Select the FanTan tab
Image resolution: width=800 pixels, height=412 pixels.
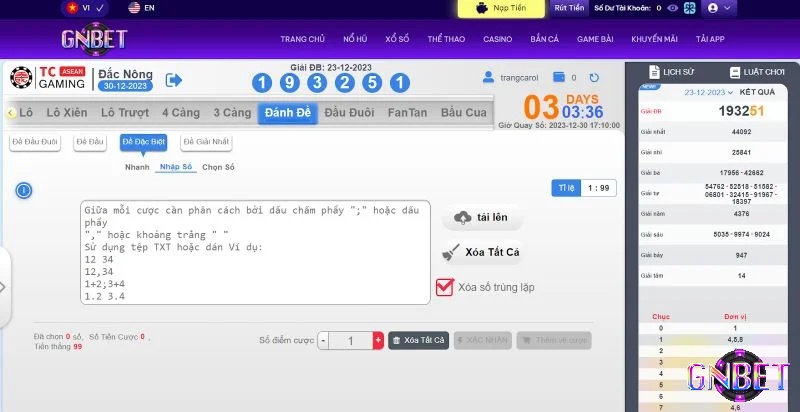[407, 113]
